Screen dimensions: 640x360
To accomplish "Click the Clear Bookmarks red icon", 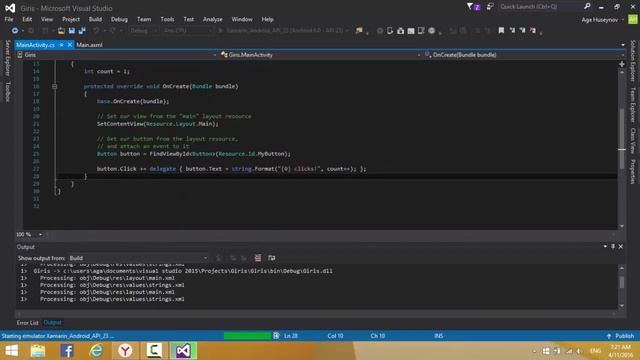I will click(533, 30).
